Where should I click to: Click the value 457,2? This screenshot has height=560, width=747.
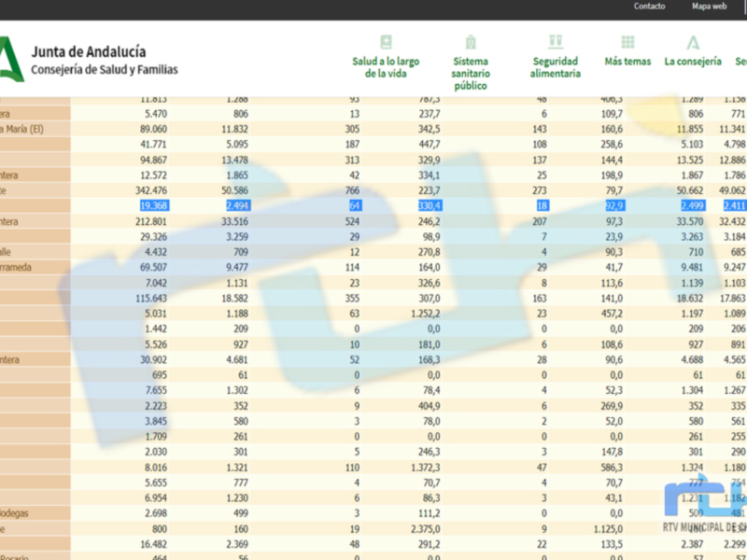(x=612, y=314)
